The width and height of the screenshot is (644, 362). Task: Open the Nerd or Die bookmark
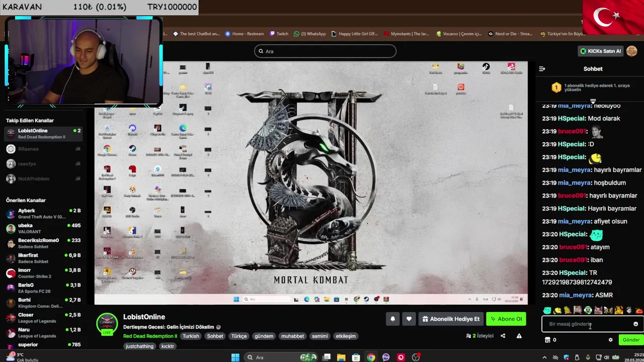coord(510,34)
